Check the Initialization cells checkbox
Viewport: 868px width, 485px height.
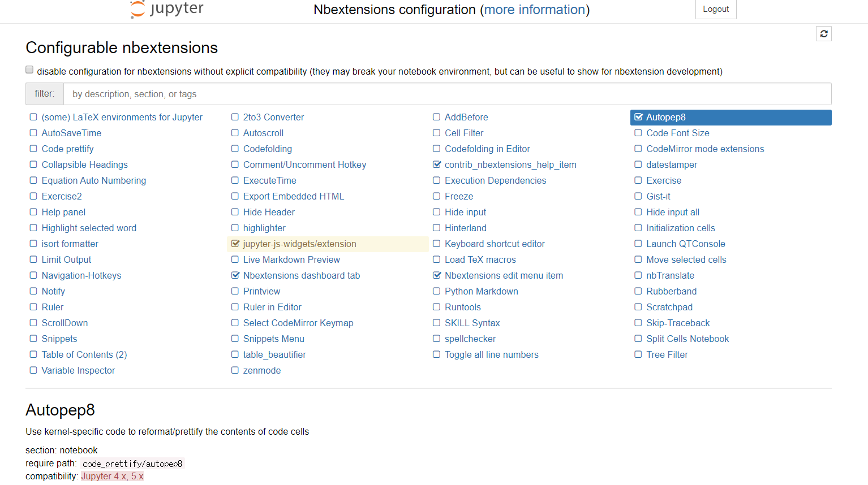pos(638,228)
